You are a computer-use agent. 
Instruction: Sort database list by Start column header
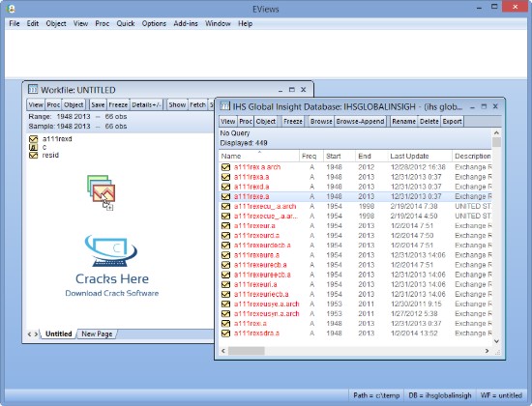[340, 156]
